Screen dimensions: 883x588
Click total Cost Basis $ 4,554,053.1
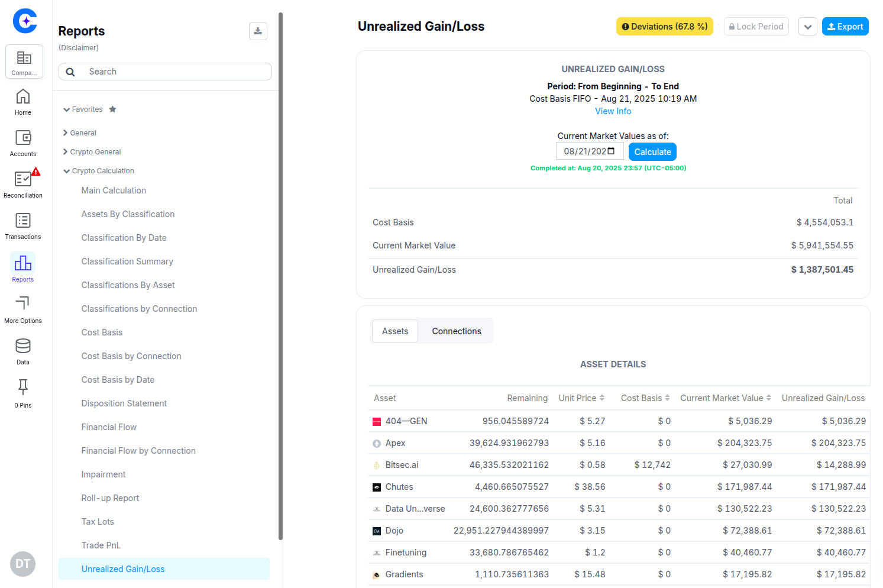(x=824, y=222)
